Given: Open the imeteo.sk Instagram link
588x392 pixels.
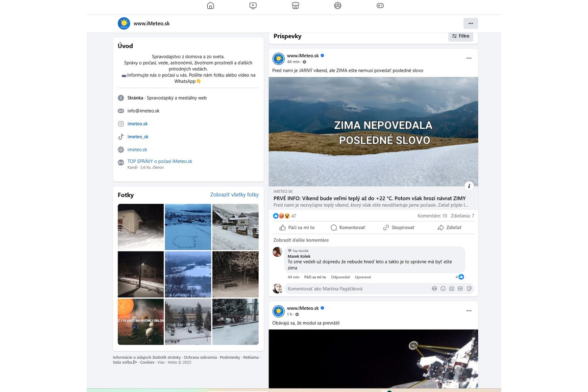Looking at the screenshot, I should pos(138,124).
